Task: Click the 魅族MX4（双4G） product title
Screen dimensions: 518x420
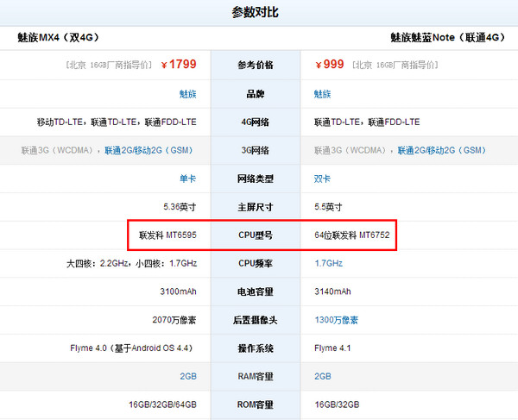Action: pos(58,38)
